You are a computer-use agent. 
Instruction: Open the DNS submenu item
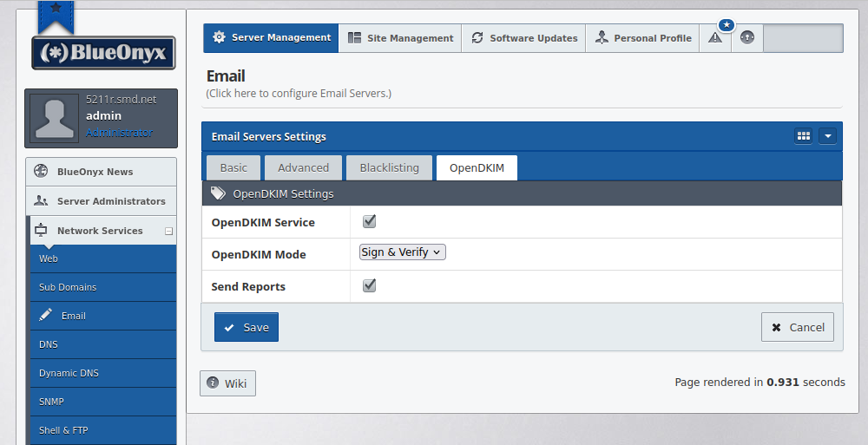click(103, 344)
